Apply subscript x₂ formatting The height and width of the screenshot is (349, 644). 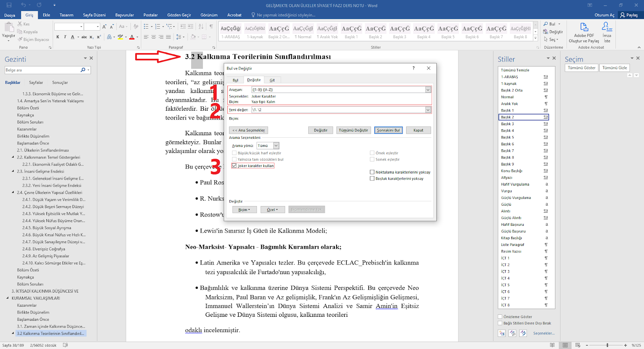coord(92,37)
